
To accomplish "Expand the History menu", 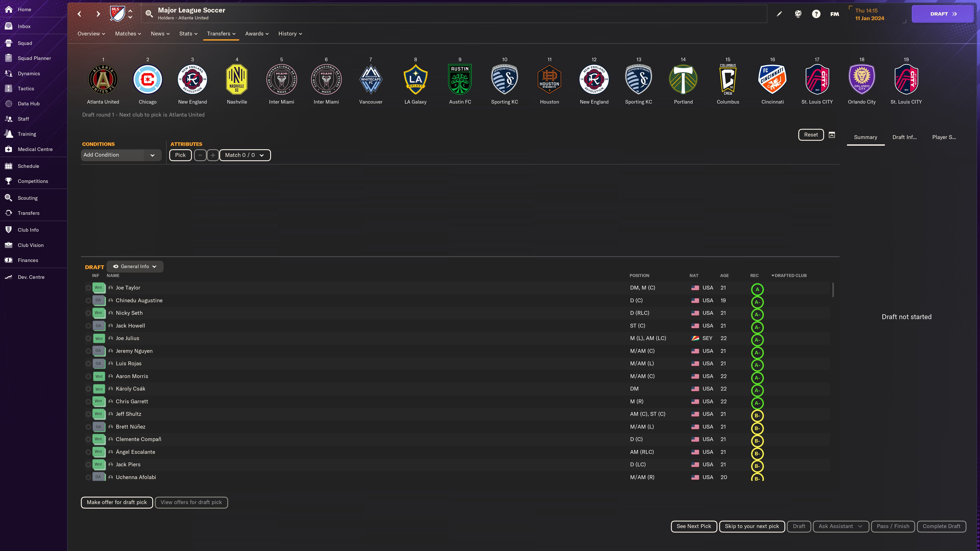I will pyautogui.click(x=290, y=34).
